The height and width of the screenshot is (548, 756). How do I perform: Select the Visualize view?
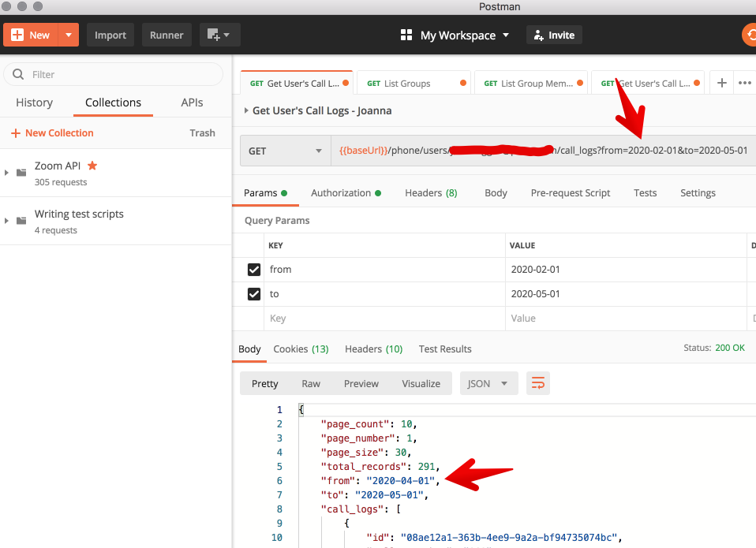point(421,384)
